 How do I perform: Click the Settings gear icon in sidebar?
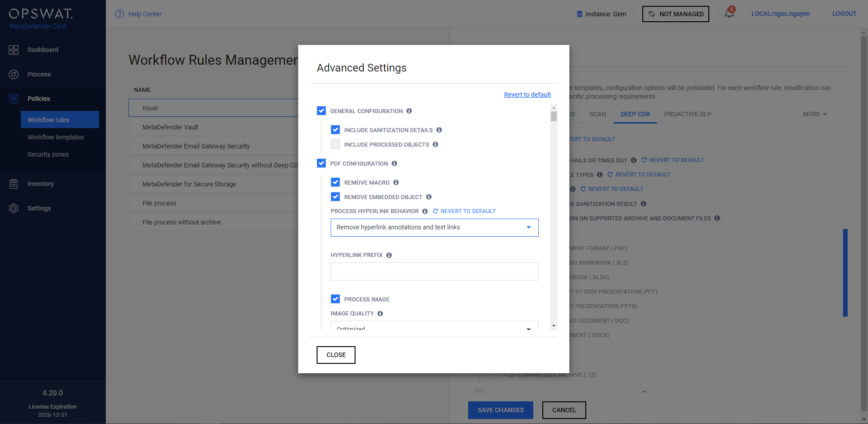[x=14, y=208]
